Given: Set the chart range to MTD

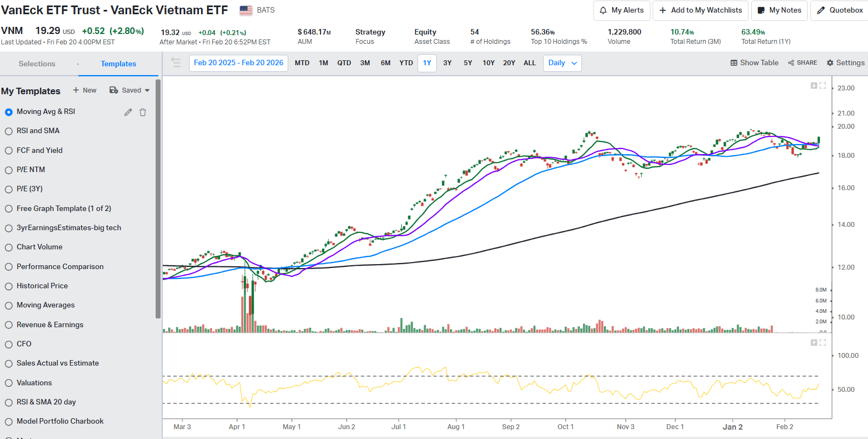Looking at the screenshot, I should pyautogui.click(x=302, y=63).
